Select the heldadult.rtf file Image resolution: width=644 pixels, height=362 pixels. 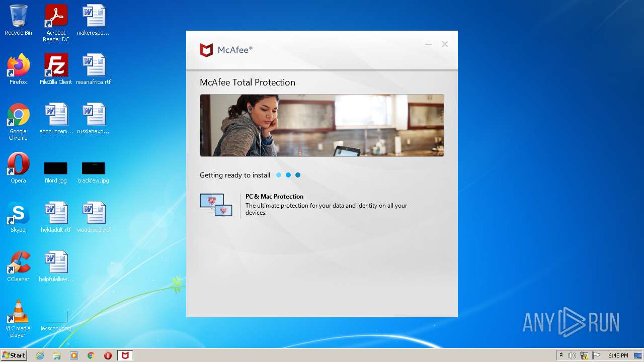(x=56, y=217)
